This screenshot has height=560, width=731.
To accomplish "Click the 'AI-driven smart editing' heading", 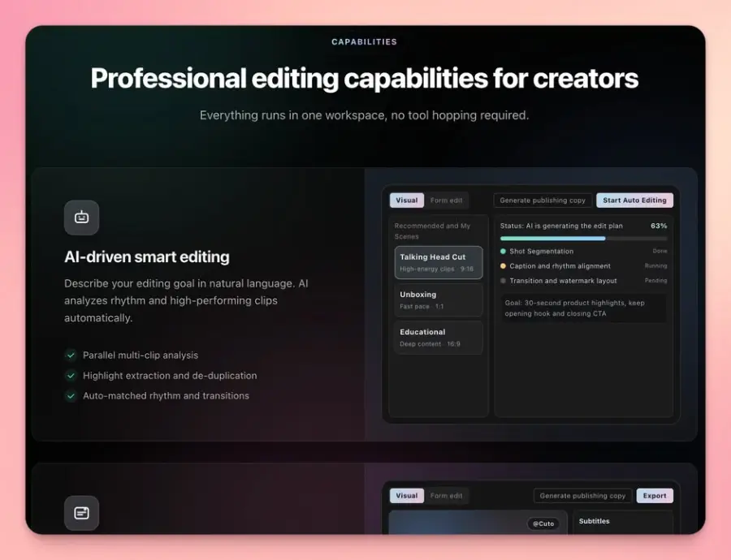I will click(x=147, y=256).
